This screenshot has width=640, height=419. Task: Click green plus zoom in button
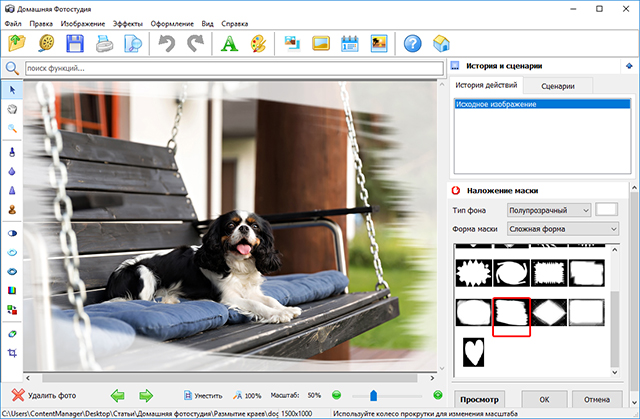click(438, 395)
